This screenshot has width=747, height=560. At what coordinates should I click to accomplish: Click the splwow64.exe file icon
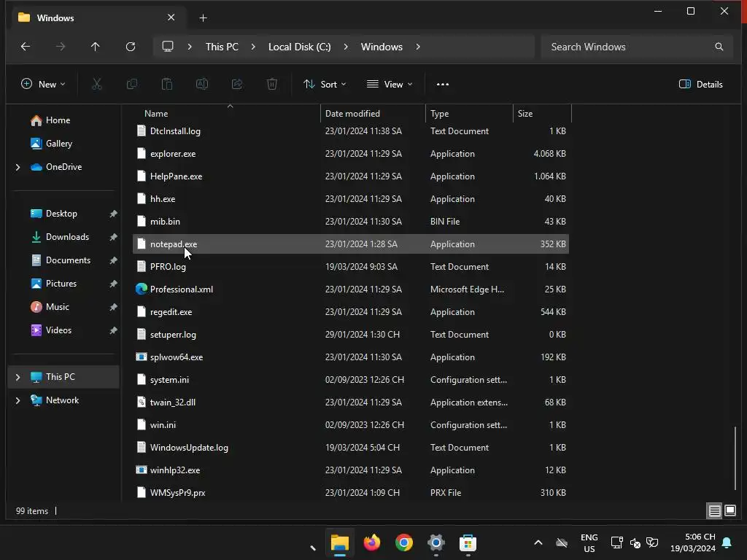(141, 357)
